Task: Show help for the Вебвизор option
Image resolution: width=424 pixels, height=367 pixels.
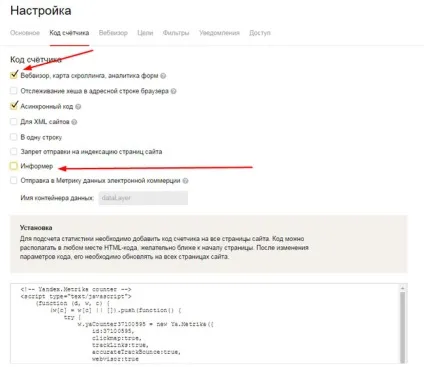Action: (x=163, y=76)
